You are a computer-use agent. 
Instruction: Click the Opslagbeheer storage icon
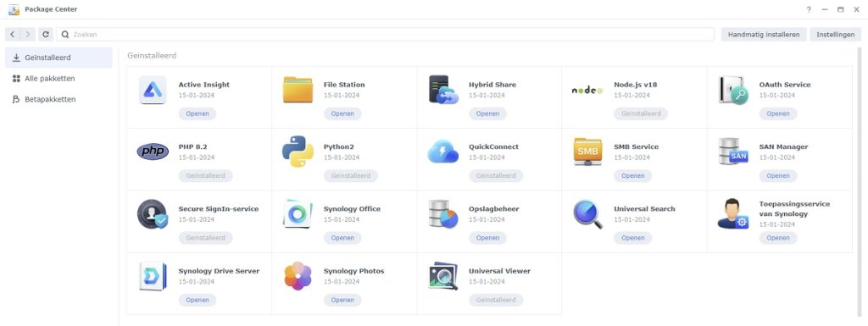point(443,214)
